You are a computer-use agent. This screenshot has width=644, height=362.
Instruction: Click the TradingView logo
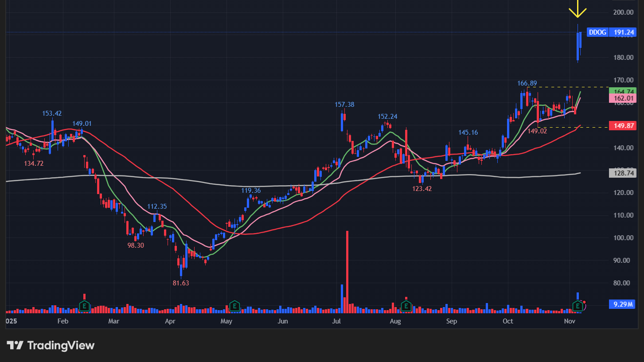point(50,345)
